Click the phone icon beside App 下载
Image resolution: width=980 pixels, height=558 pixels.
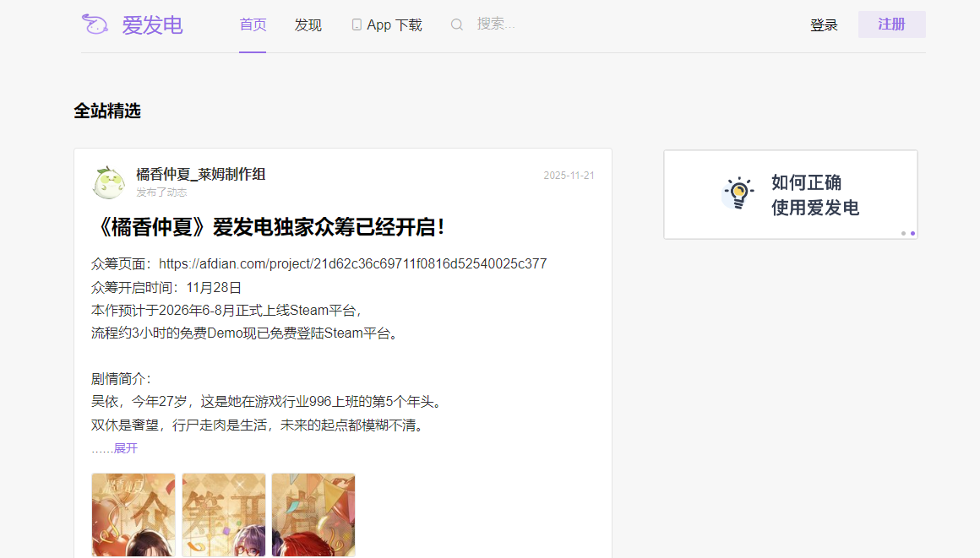point(357,24)
